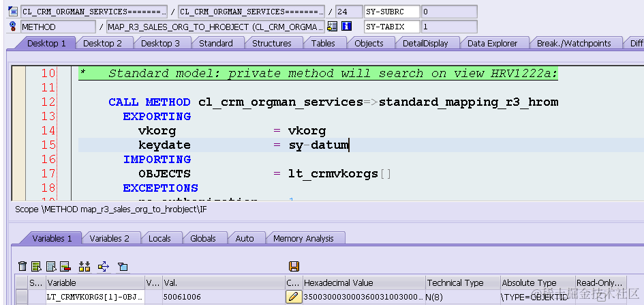The height and width of the screenshot is (305, 644).
Task: Click the Val. column header
Action: pyautogui.click(x=224, y=282)
